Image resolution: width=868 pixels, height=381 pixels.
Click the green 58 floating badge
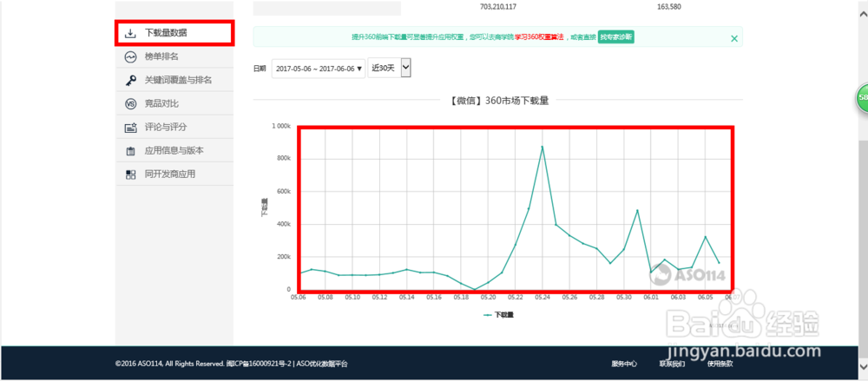[x=862, y=97]
